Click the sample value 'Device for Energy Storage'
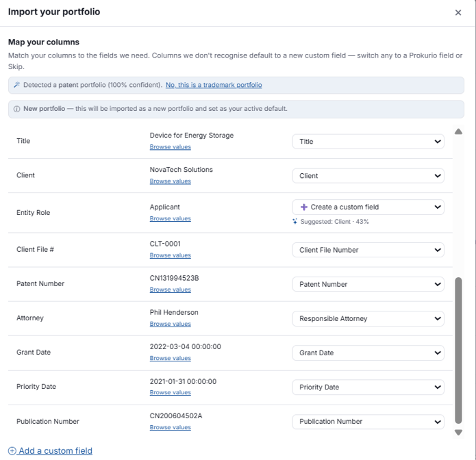The width and height of the screenshot is (476, 460). click(x=192, y=136)
